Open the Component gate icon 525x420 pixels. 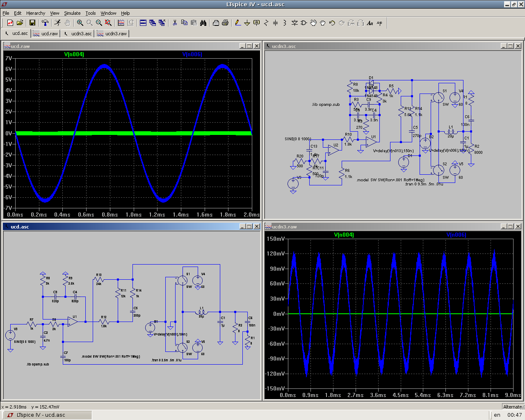click(x=304, y=23)
